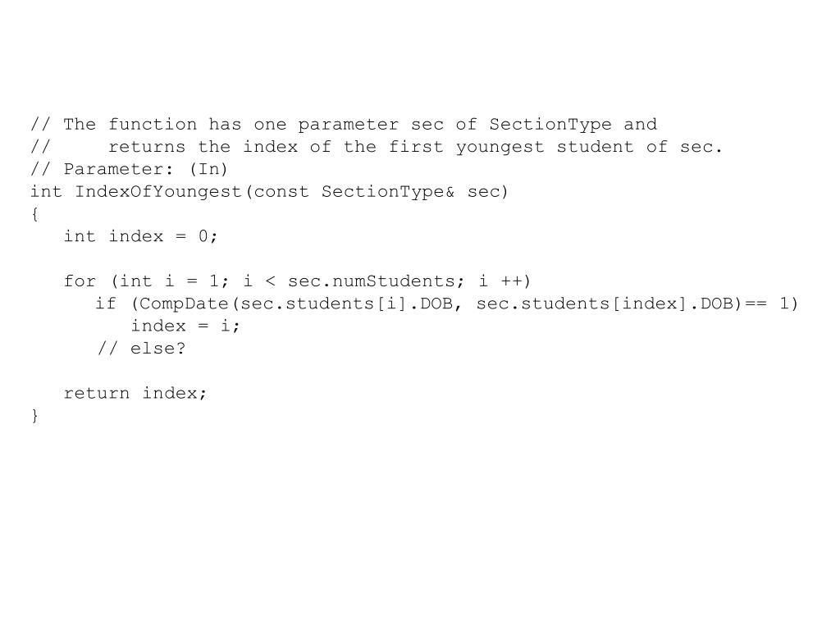The image size is (840, 630).
Task: Click the 'for' keyword of the loop
Action: [x=80, y=281]
